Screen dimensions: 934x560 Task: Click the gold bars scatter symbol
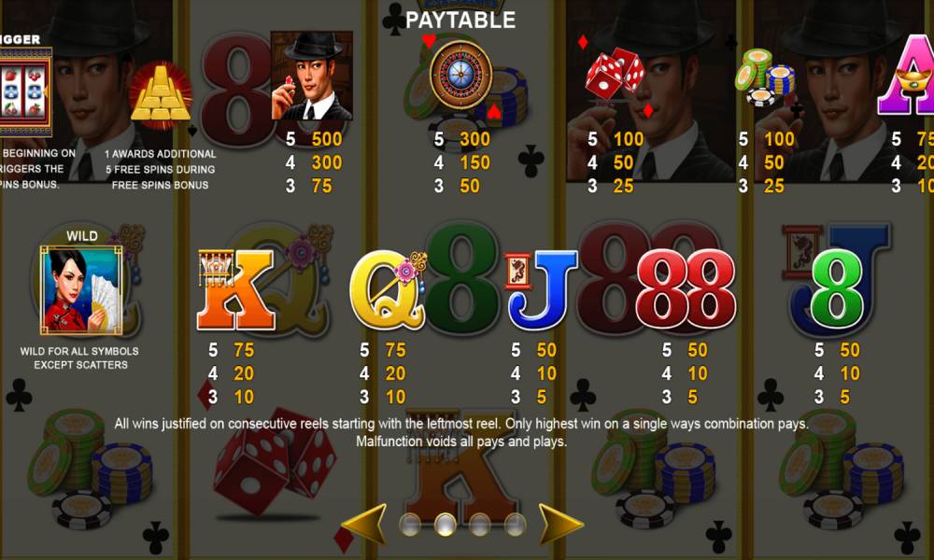coord(161,94)
